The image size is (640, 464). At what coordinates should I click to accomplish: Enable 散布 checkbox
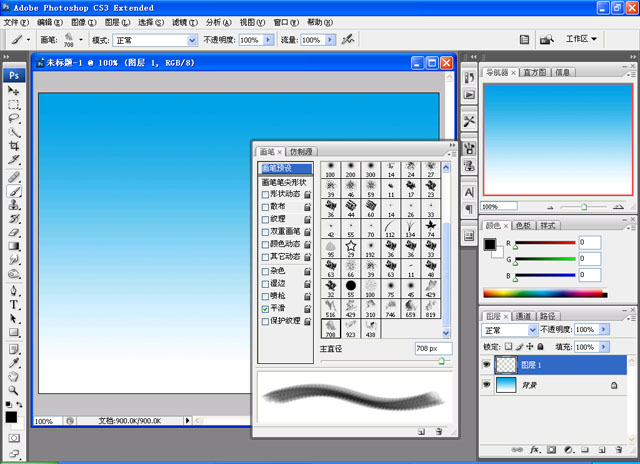[x=265, y=207]
